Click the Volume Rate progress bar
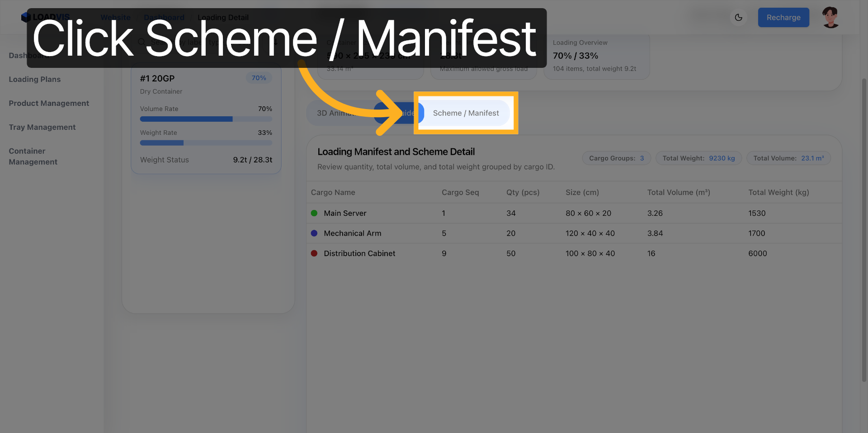The width and height of the screenshot is (868, 433). 206,119
